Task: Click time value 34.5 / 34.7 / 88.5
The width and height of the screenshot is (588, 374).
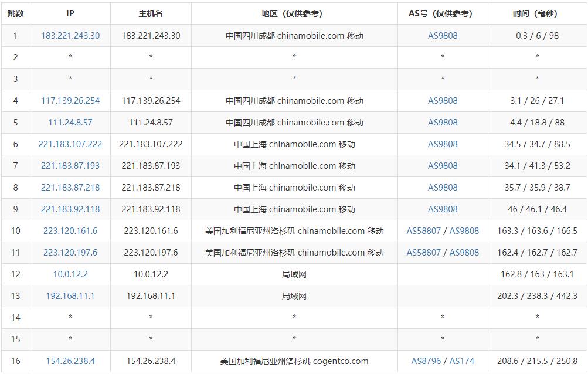Action: point(537,144)
